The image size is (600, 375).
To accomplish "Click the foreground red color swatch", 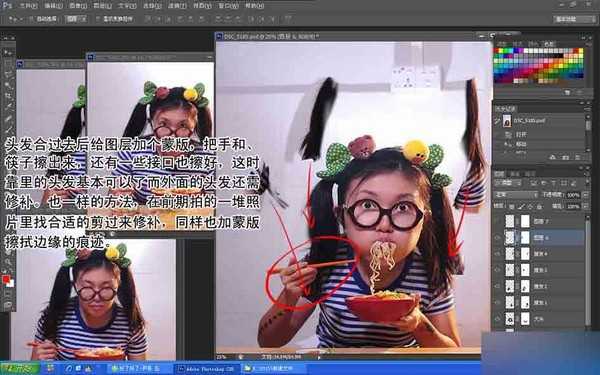I will click(x=5, y=279).
